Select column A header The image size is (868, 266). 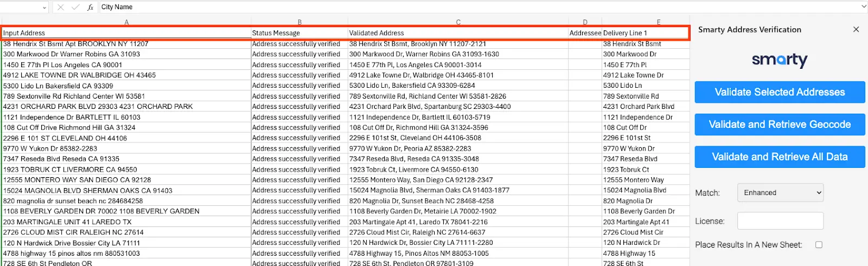click(x=126, y=22)
